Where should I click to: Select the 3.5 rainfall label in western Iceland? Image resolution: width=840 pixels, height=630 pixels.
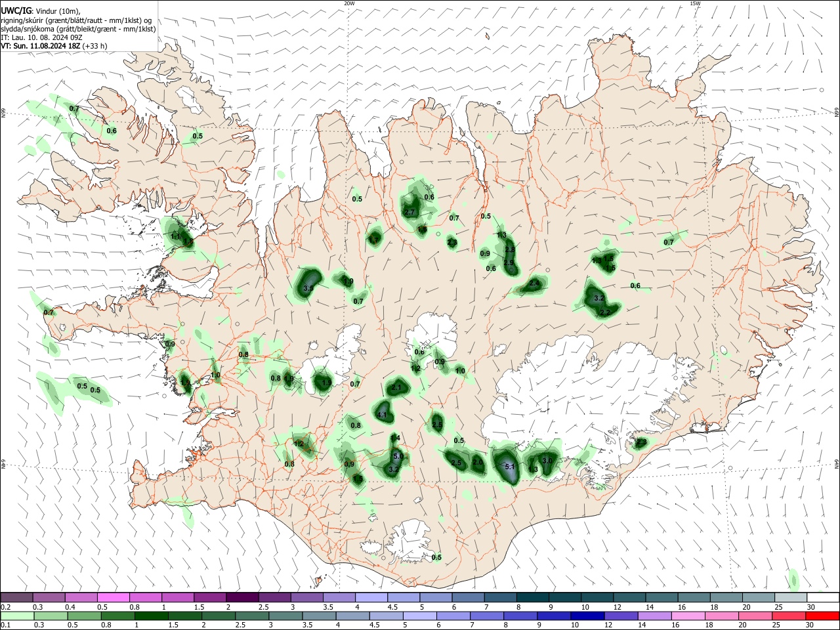[308, 288]
